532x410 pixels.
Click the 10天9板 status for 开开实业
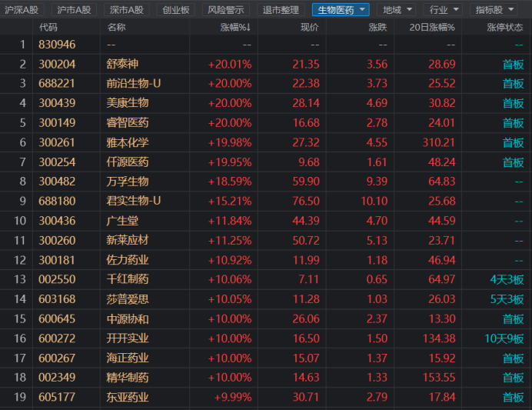(504, 338)
